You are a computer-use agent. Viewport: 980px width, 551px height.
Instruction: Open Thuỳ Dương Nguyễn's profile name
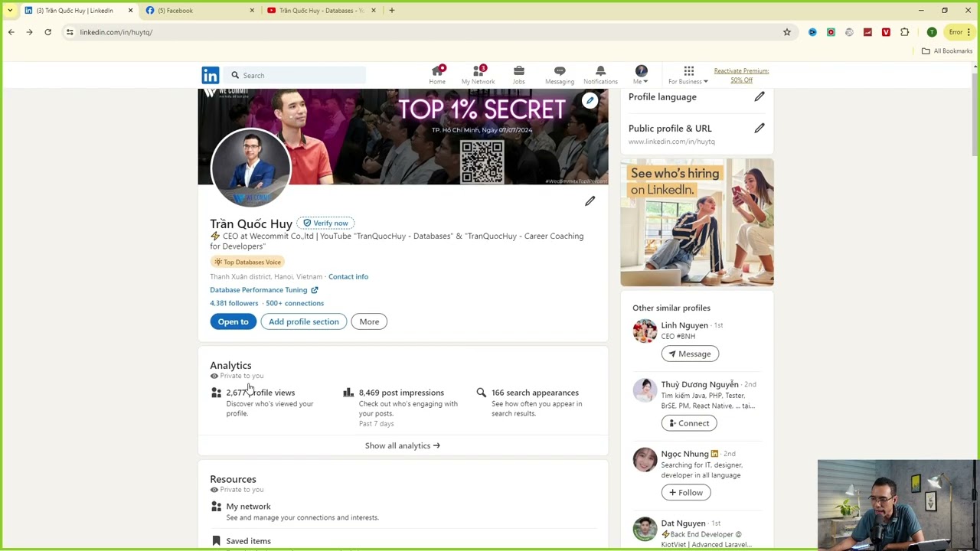[x=700, y=384]
